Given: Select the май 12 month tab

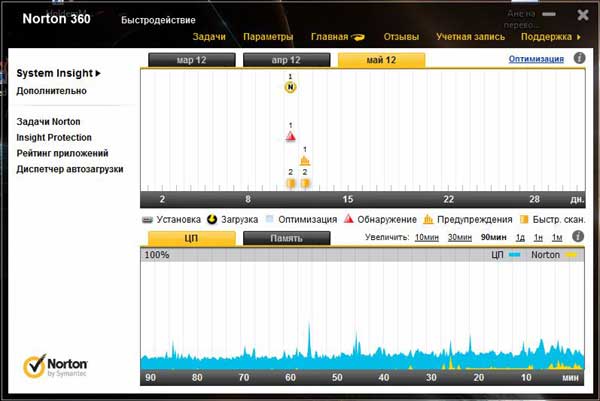Looking at the screenshot, I should (381, 60).
